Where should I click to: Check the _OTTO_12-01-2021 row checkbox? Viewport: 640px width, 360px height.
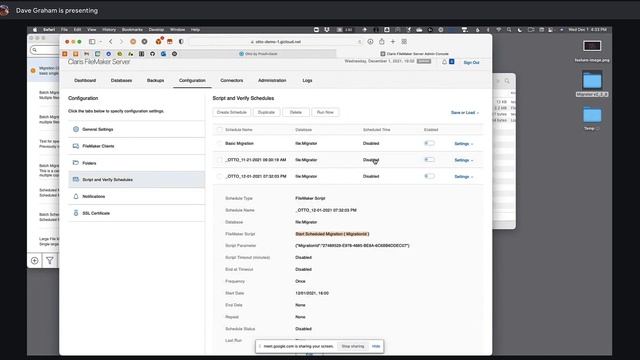point(220,176)
